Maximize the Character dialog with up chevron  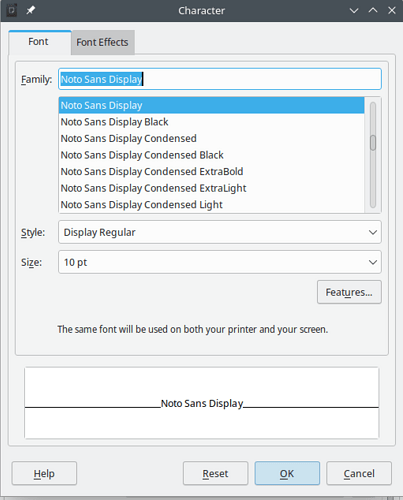coord(373,10)
